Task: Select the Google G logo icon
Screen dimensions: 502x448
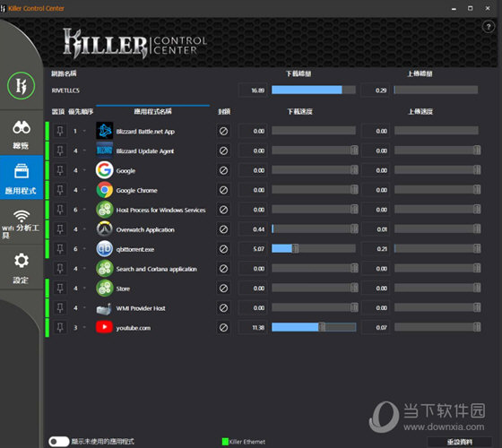Action: (104, 170)
